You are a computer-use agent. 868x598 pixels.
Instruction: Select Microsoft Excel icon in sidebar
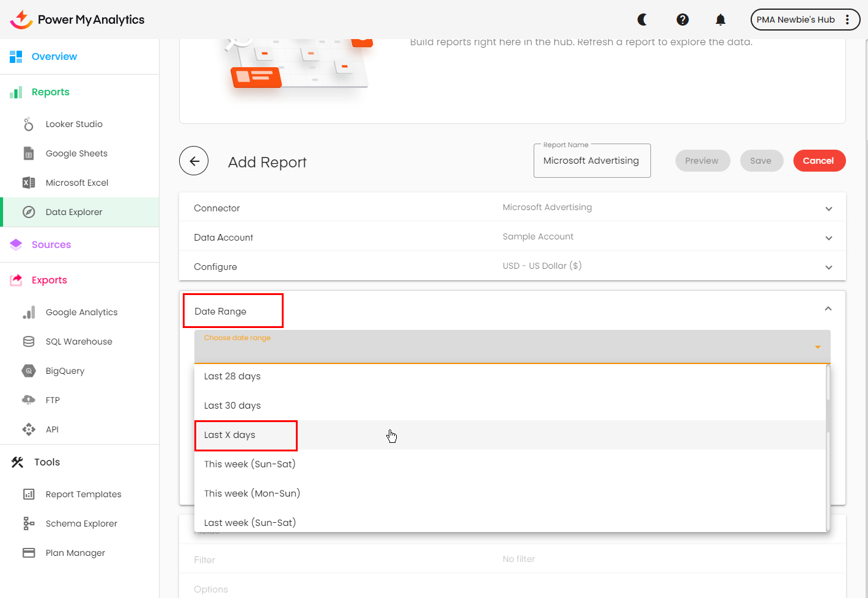[x=29, y=183]
